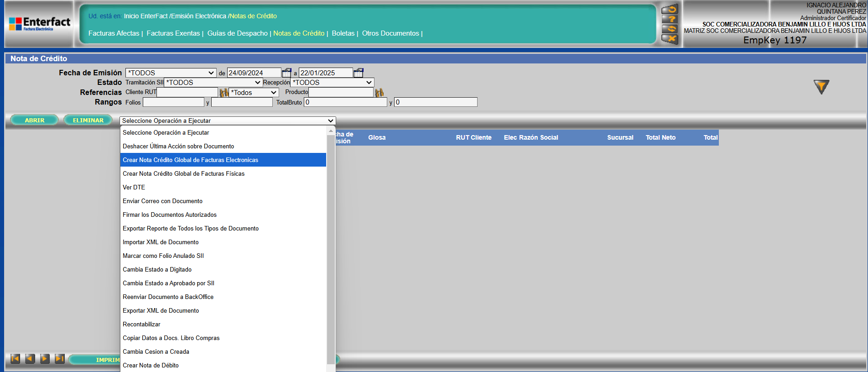Expand the Fecha de Emisión dropdown
868x372 pixels.
tap(171, 73)
